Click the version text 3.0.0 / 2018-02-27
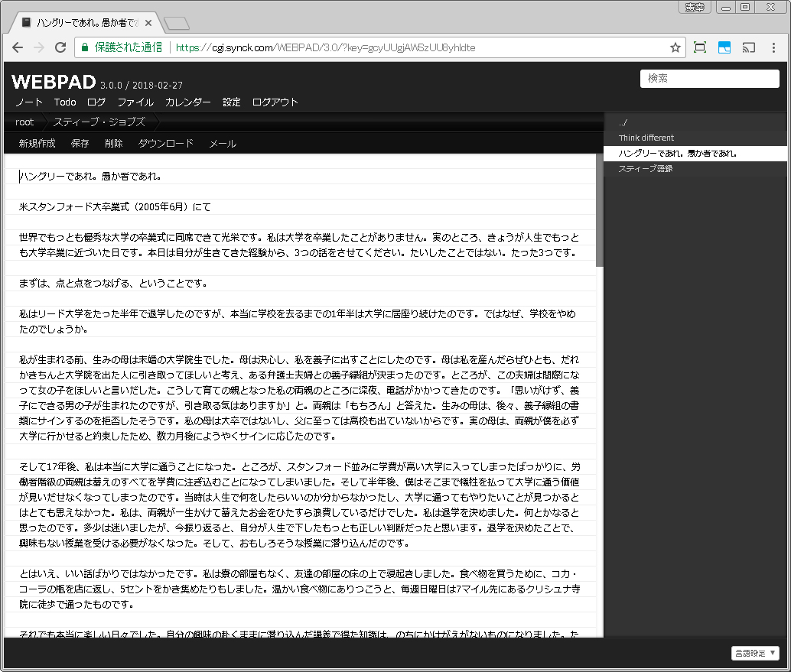The height and width of the screenshot is (672, 791). click(142, 85)
